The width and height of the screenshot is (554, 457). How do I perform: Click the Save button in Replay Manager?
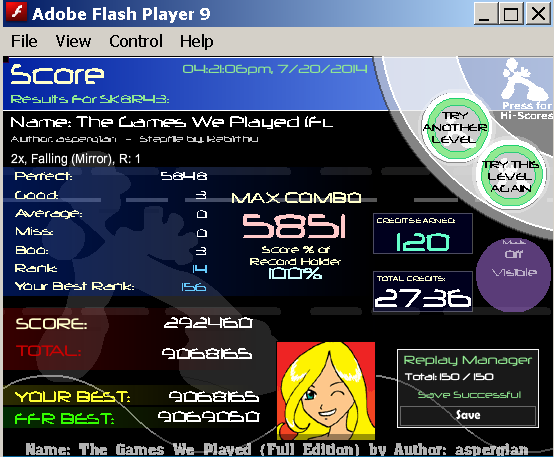pos(468,415)
